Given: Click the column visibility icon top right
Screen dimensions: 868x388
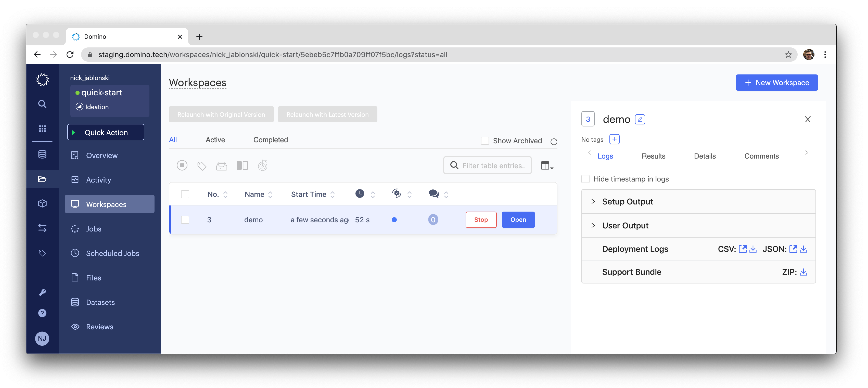Looking at the screenshot, I should click(x=546, y=165).
